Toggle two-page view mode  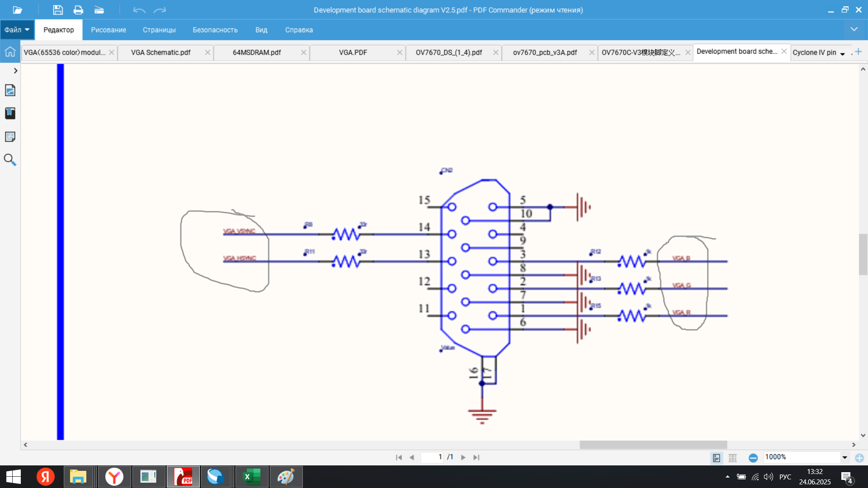click(733, 458)
